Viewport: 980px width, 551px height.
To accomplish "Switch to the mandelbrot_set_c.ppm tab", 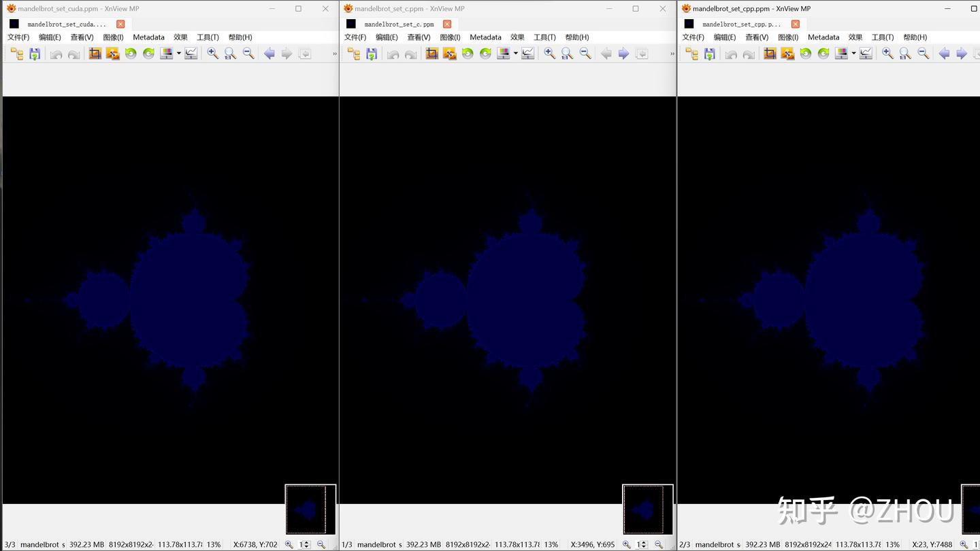I will 398,24.
